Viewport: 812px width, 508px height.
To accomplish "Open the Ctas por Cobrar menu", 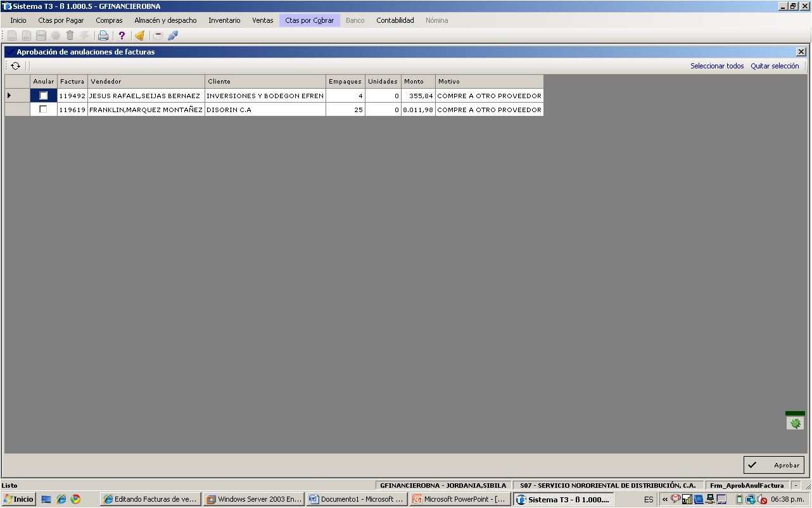I will (x=310, y=20).
